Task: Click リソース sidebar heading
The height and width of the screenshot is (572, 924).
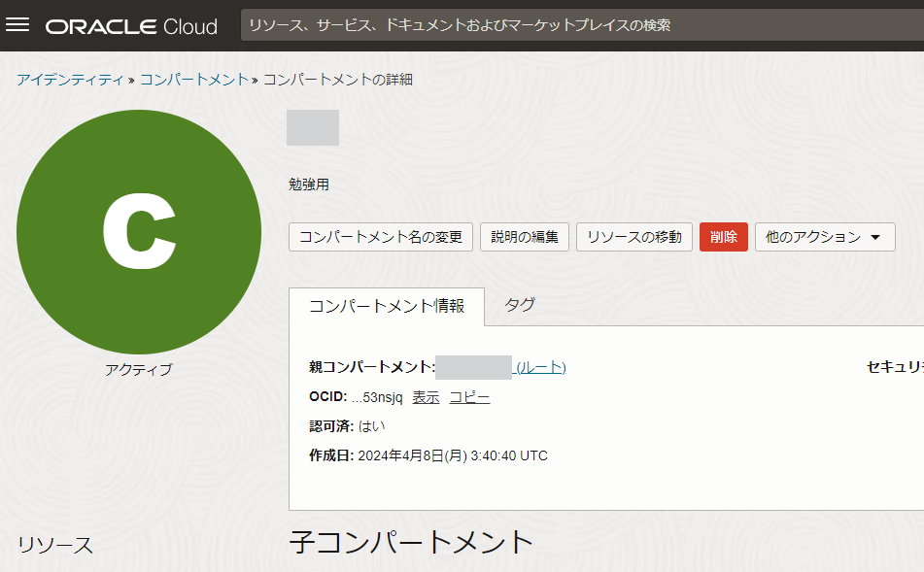Action: pyautogui.click(x=55, y=545)
